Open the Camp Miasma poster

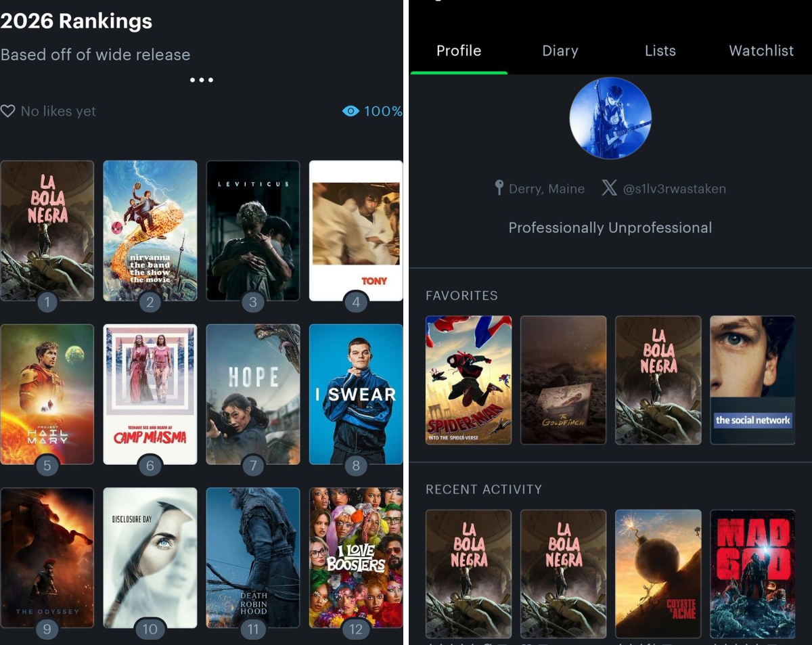[150, 395]
